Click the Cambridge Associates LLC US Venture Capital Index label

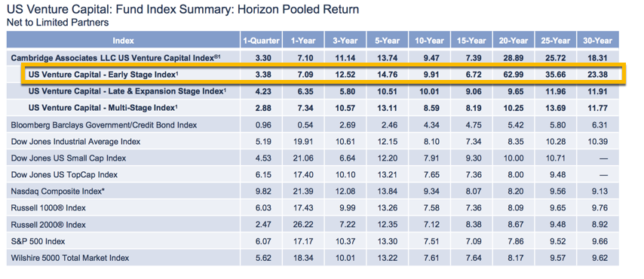(x=116, y=58)
